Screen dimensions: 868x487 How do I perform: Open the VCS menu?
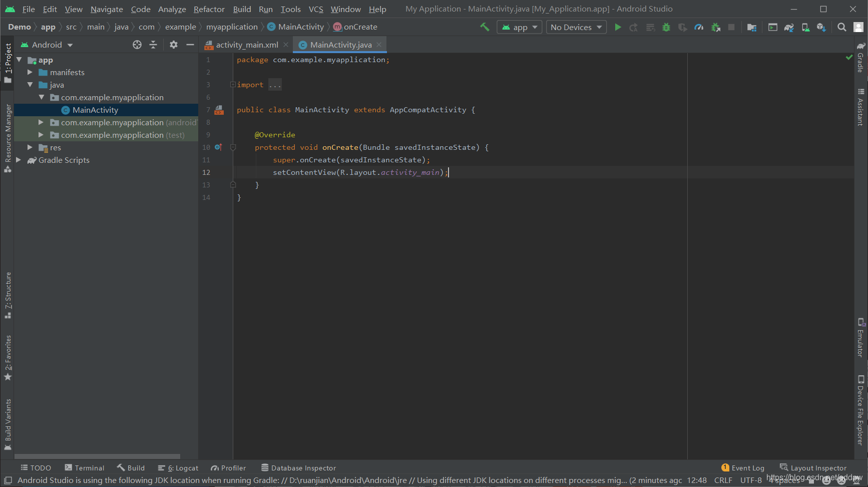[x=316, y=9]
